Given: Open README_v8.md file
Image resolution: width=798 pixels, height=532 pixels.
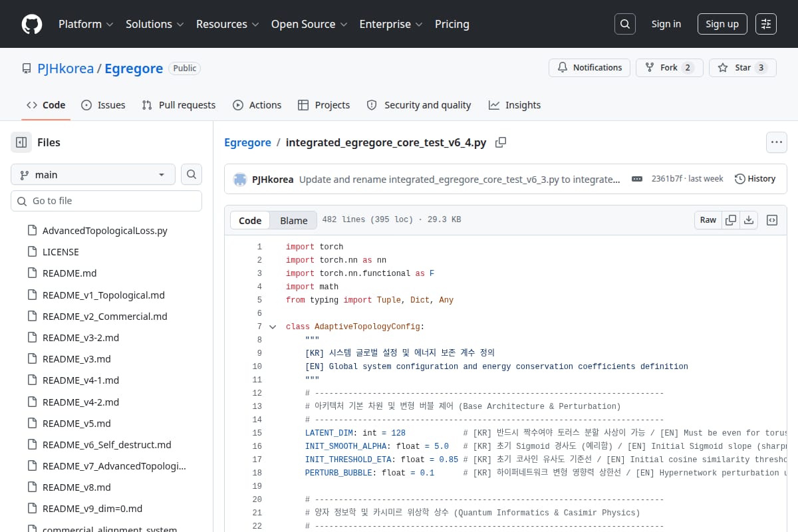Looking at the screenshot, I should [x=76, y=487].
